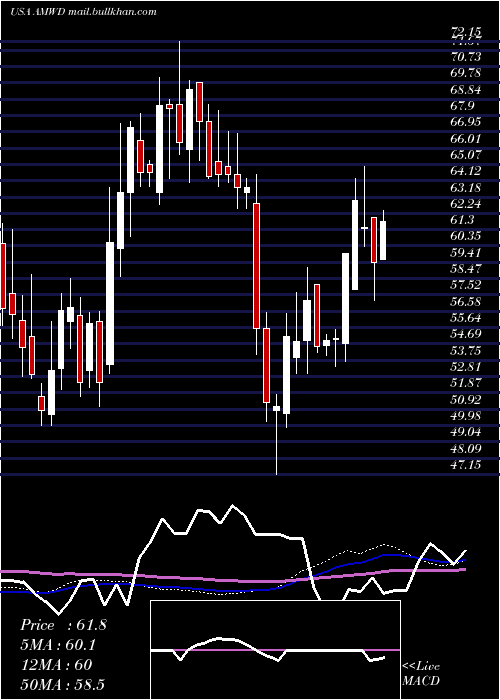The width and height of the screenshot is (500, 700).
Task: Click the 53.75 price axis label
Action: pyautogui.click(x=466, y=351)
